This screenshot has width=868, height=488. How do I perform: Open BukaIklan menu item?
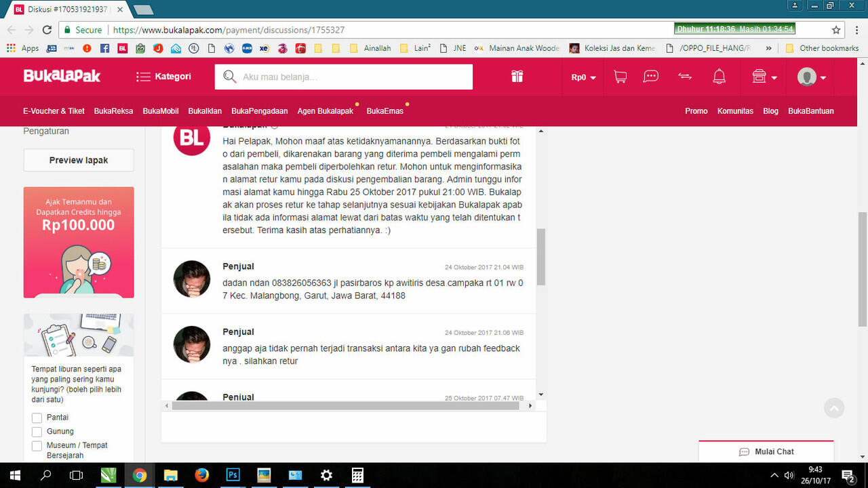(205, 111)
